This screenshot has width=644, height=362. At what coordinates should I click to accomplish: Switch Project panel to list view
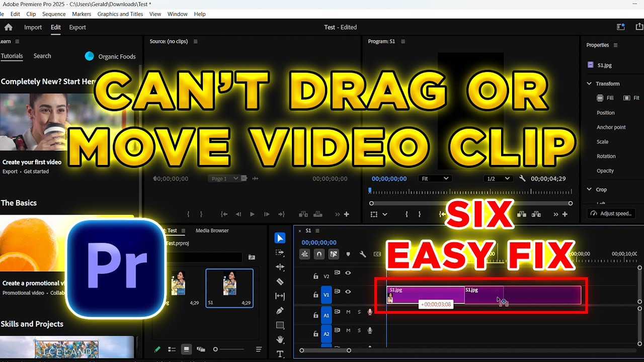point(172,349)
